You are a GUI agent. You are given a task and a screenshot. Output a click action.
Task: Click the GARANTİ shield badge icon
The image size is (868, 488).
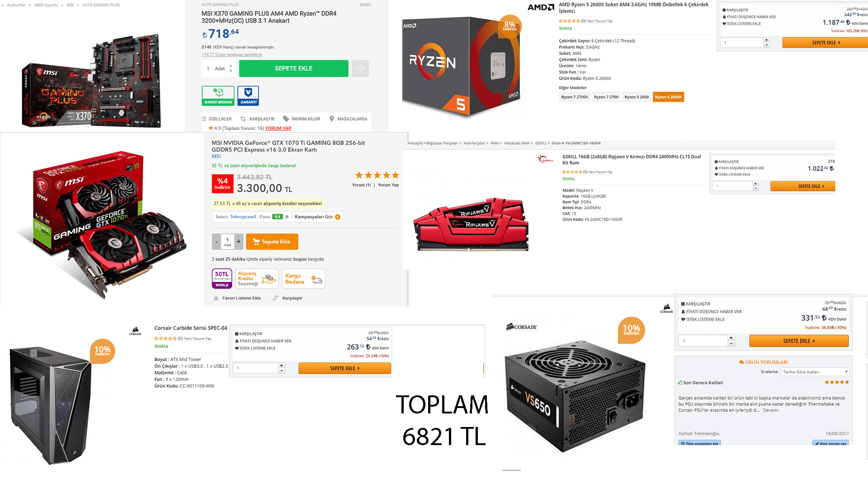248,95
